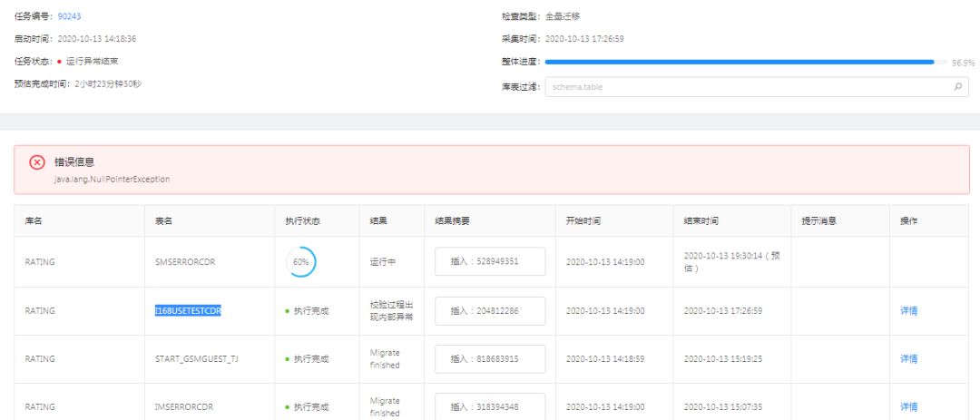The image size is (980, 420).
Task: View 详情 for START_GSMGUEST_TJ table
Action: click(908, 358)
